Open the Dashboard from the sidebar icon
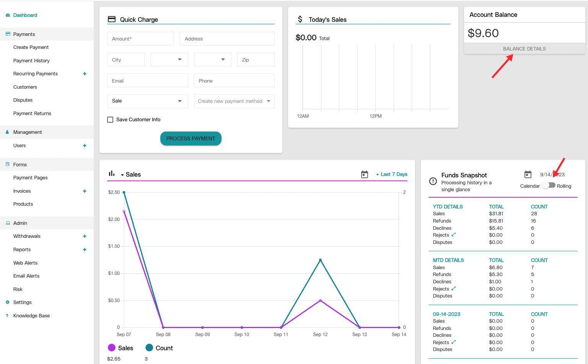The width and height of the screenshot is (588, 364). click(7, 15)
